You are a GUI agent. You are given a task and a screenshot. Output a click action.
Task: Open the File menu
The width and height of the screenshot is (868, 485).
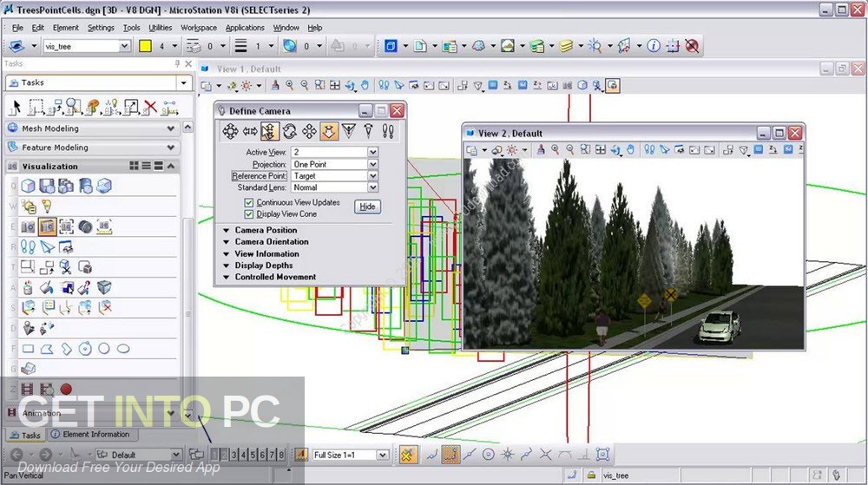tap(17, 28)
